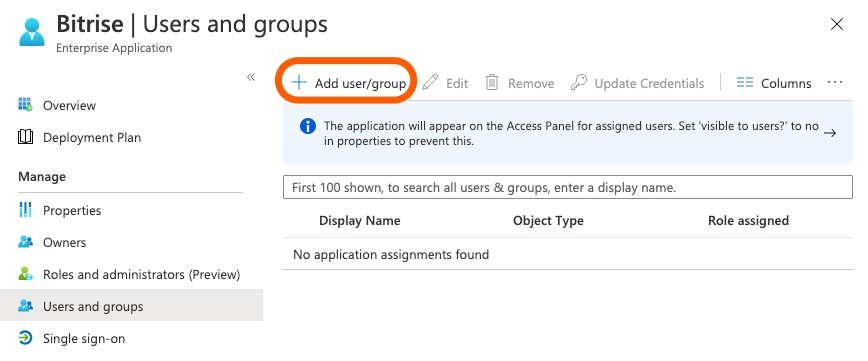Screen dimensions: 868x361
Task: Click the Add user/group button label
Action: pyautogui.click(x=360, y=84)
